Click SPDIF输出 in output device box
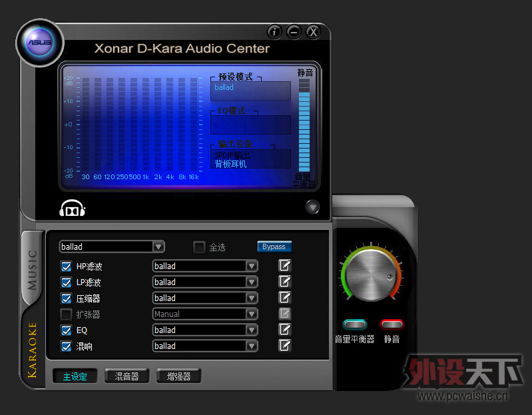The width and height of the screenshot is (532, 415). click(232, 155)
